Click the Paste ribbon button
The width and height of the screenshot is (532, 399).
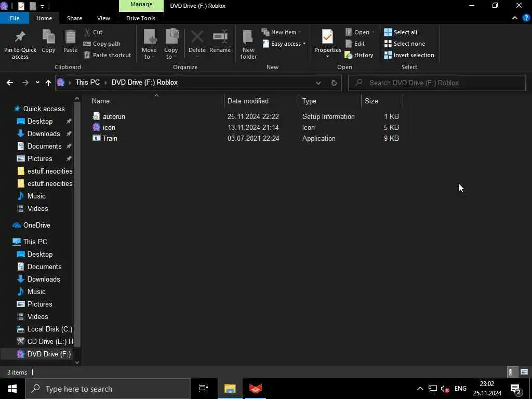[x=70, y=41]
